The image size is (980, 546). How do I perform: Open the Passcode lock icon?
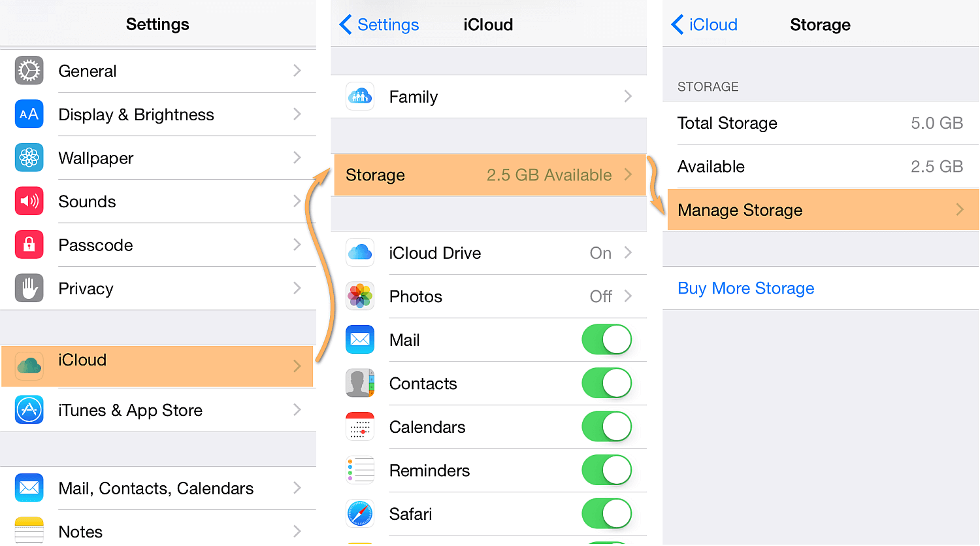point(29,245)
